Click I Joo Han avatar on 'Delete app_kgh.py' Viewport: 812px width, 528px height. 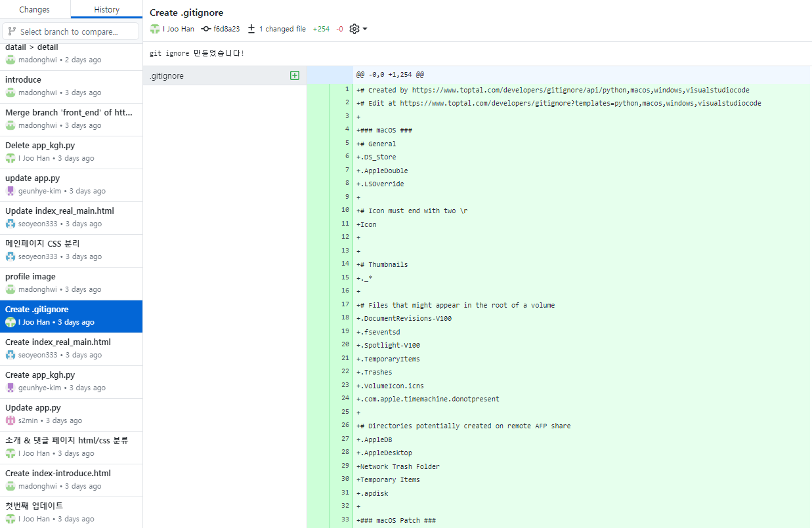pyautogui.click(x=10, y=158)
